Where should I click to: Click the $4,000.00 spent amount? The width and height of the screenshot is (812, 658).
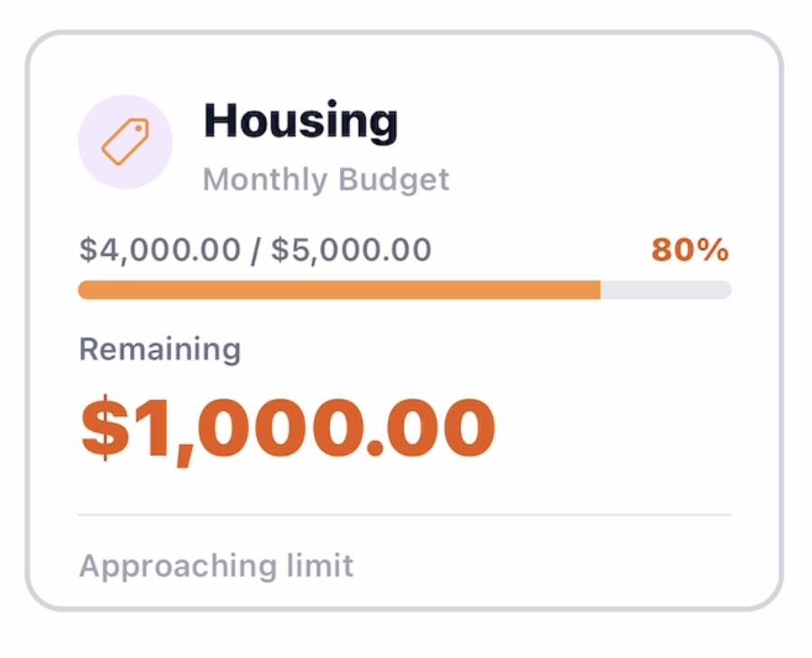[160, 249]
